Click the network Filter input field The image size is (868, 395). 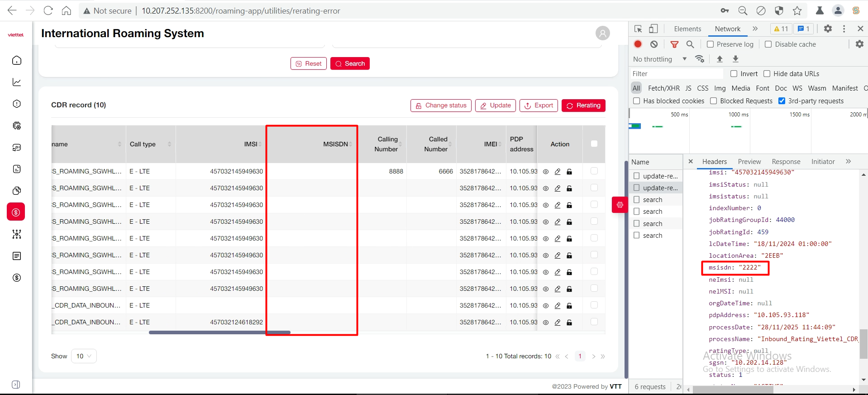point(677,73)
